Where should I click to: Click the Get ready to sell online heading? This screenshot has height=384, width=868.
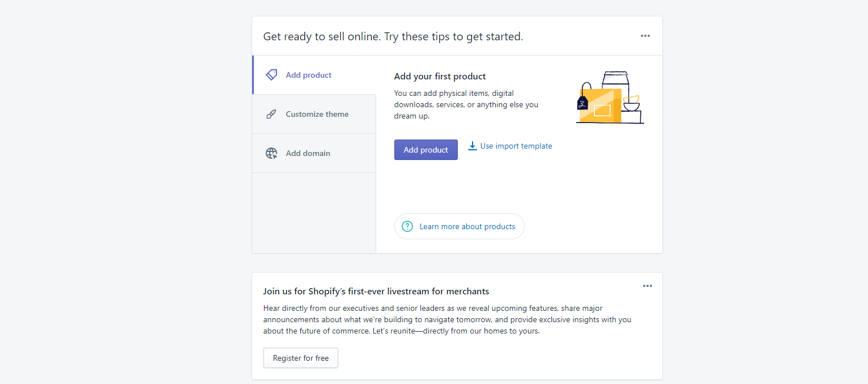pos(393,37)
